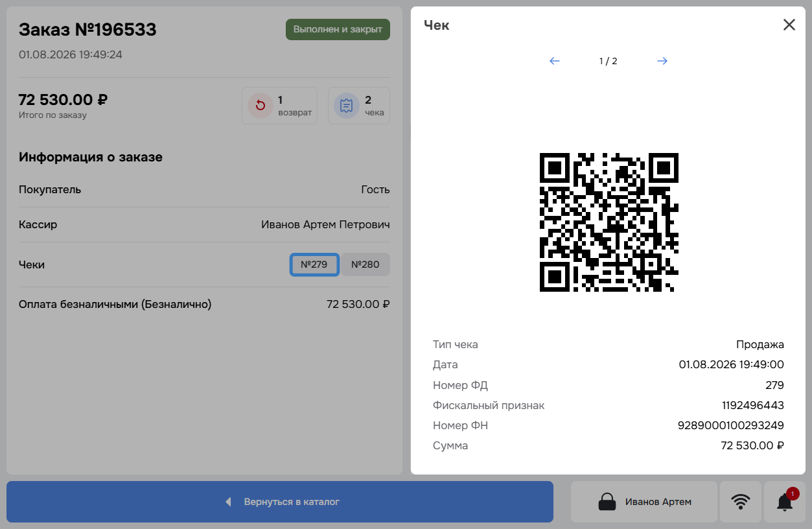Click the payment amount beside Оплата безналичными
The width and height of the screenshot is (812, 529).
(358, 304)
